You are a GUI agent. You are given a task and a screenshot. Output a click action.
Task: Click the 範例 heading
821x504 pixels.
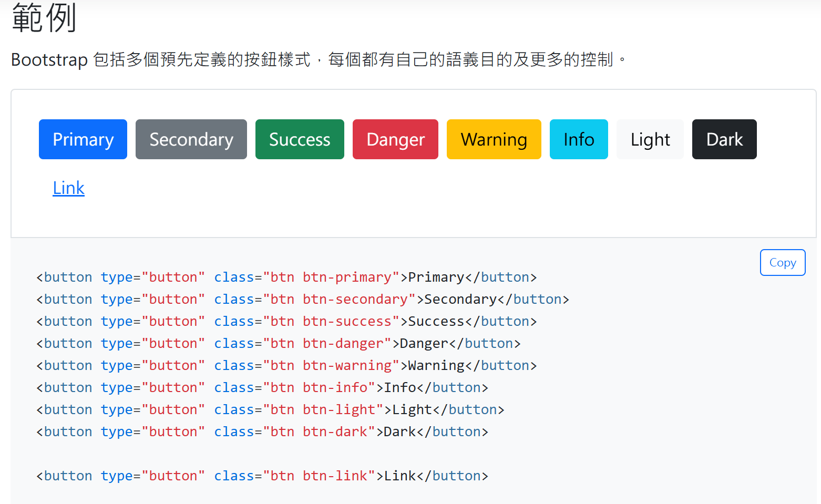pyautogui.click(x=44, y=18)
